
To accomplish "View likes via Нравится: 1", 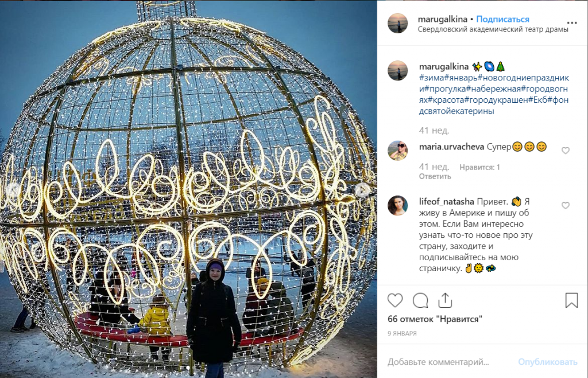I will coord(479,167).
